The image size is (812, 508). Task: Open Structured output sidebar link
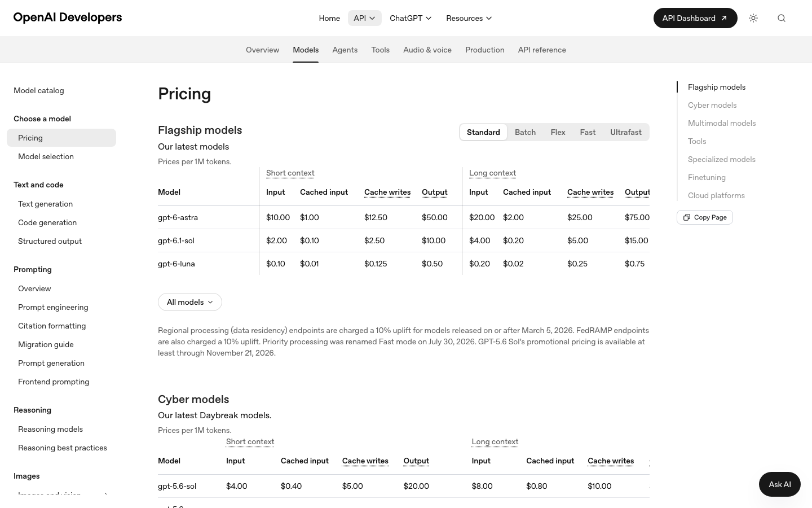pyautogui.click(x=50, y=241)
